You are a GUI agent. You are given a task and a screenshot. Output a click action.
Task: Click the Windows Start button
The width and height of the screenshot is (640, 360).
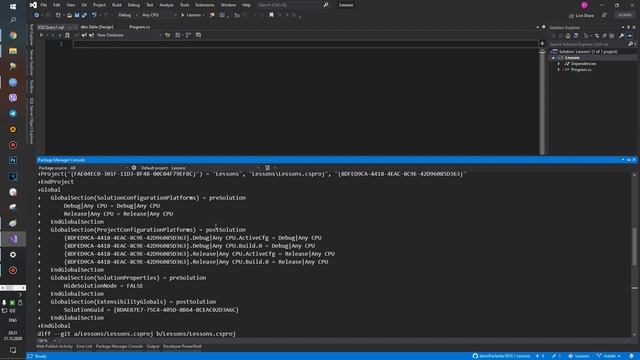tap(13, 7)
